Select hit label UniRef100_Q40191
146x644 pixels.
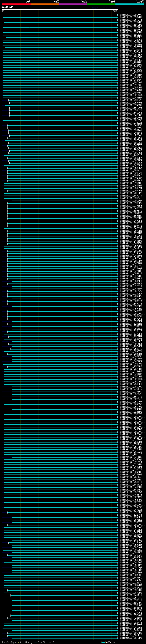click(x=131, y=65)
